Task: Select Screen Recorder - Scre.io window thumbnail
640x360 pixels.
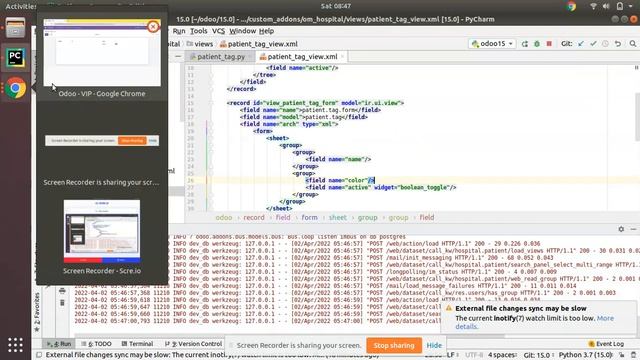Action: (x=102, y=231)
